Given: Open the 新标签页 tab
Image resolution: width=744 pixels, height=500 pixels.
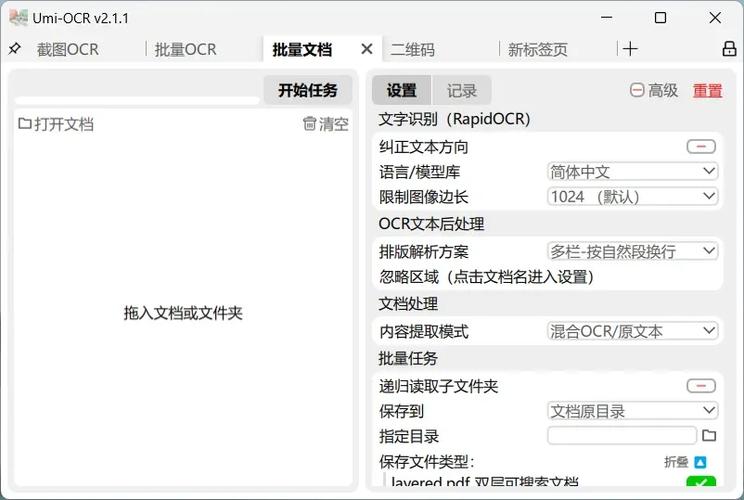Looking at the screenshot, I should [x=538, y=49].
